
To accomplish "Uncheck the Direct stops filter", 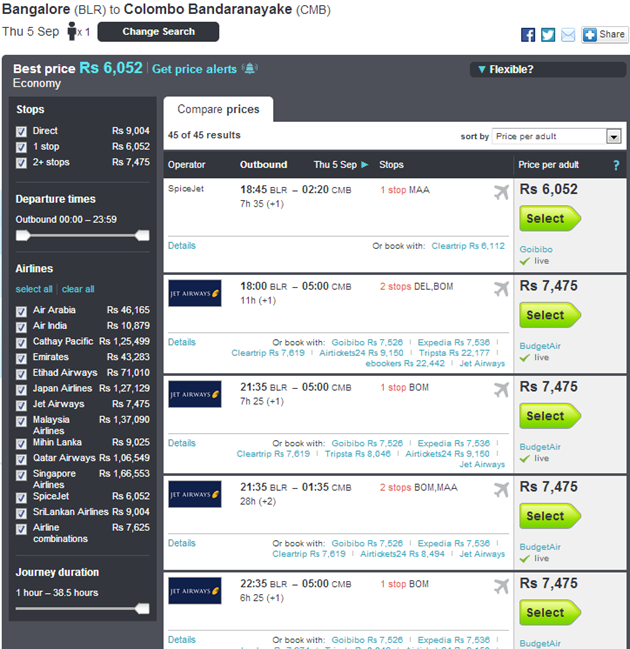I will [21, 132].
